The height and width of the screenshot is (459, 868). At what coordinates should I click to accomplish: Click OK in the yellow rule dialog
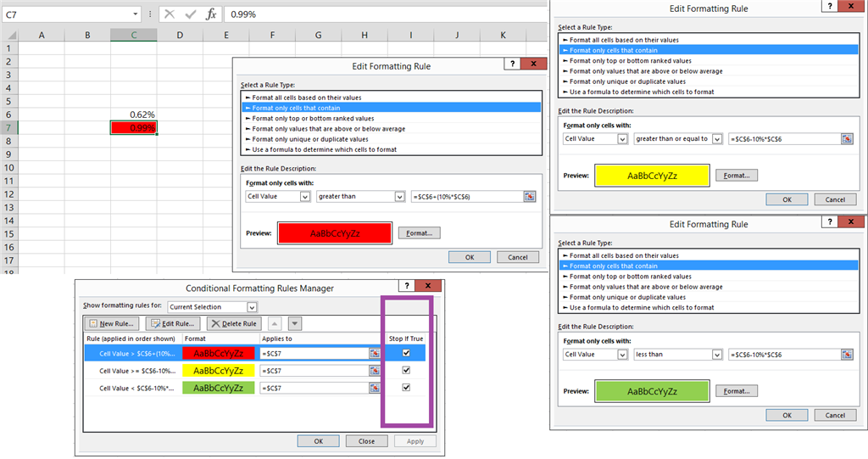[x=787, y=199]
